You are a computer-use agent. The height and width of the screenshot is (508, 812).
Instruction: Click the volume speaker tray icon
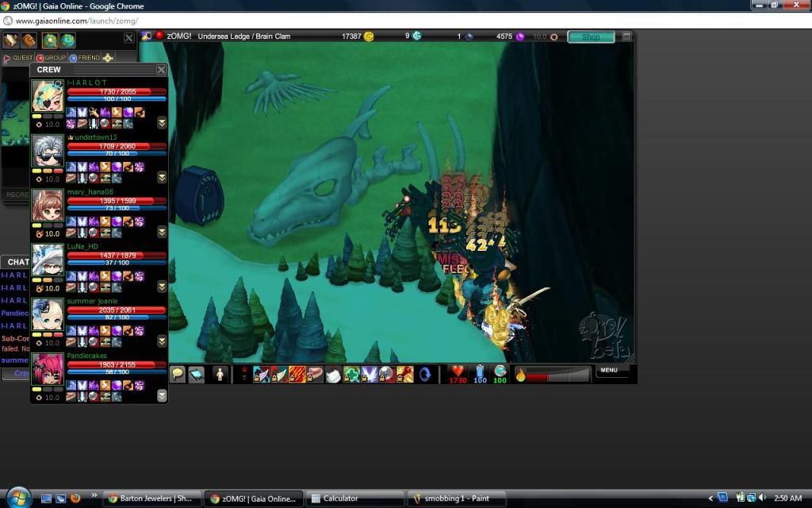click(x=762, y=498)
